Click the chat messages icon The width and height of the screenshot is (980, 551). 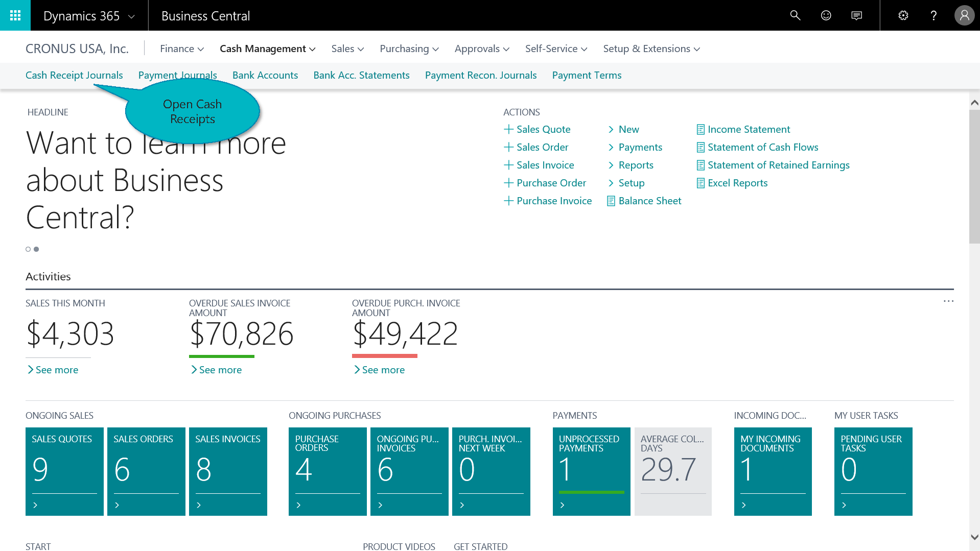(x=856, y=15)
